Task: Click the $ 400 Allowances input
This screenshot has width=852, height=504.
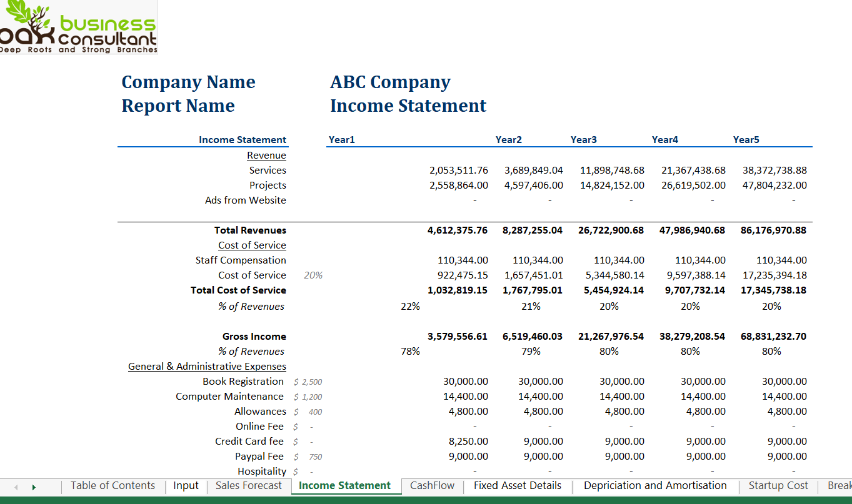Action: 308,412
